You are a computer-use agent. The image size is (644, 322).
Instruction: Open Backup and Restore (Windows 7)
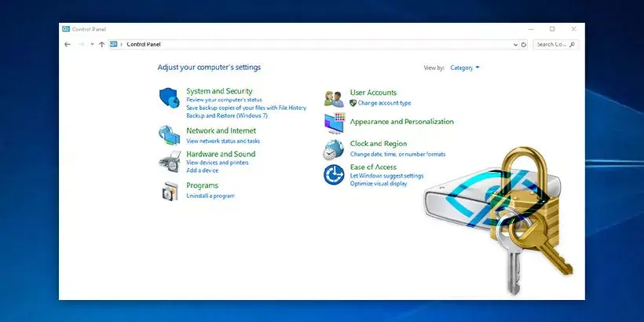click(x=227, y=115)
